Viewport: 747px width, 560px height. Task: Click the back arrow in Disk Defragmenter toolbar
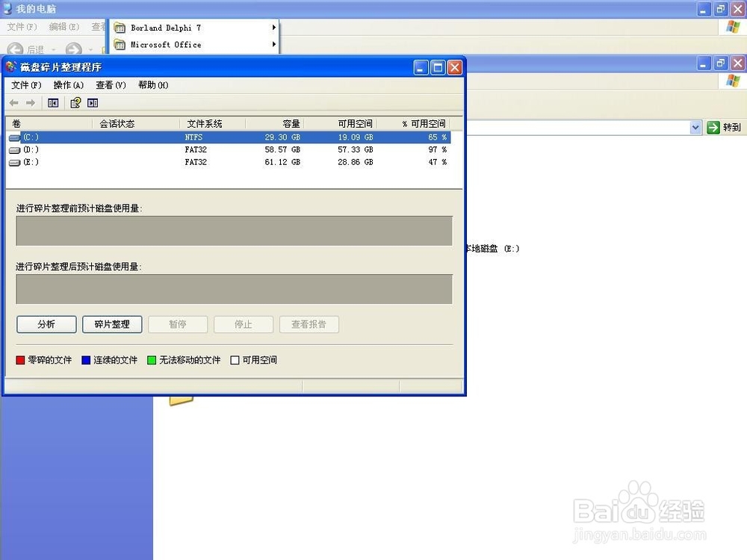coord(13,103)
